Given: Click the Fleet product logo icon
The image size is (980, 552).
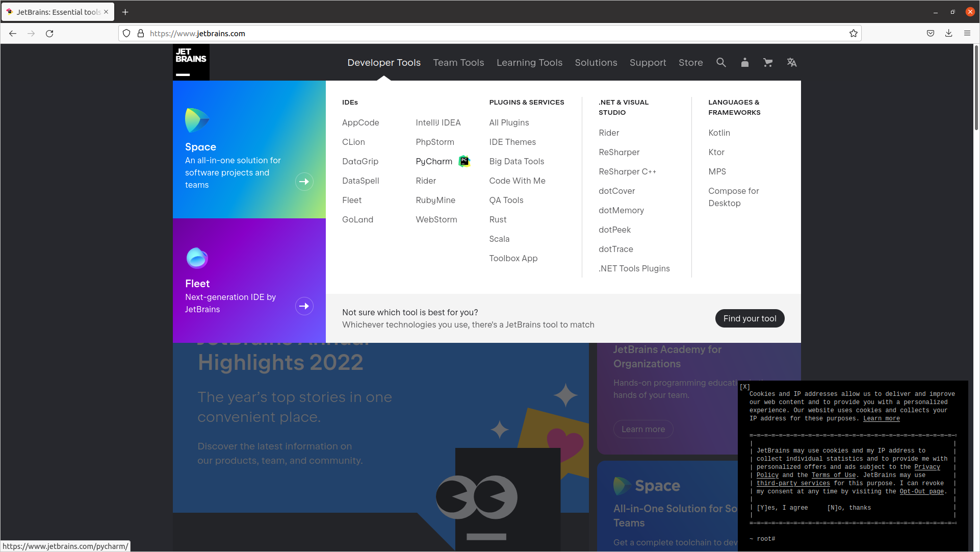Looking at the screenshot, I should click(196, 257).
